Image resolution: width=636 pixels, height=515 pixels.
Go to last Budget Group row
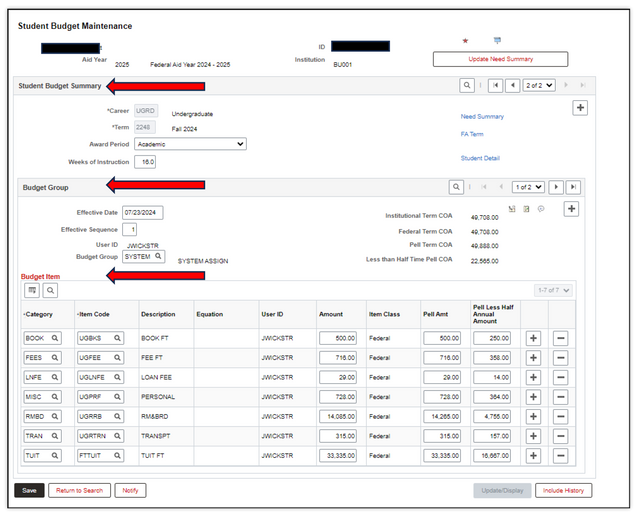tap(573, 187)
